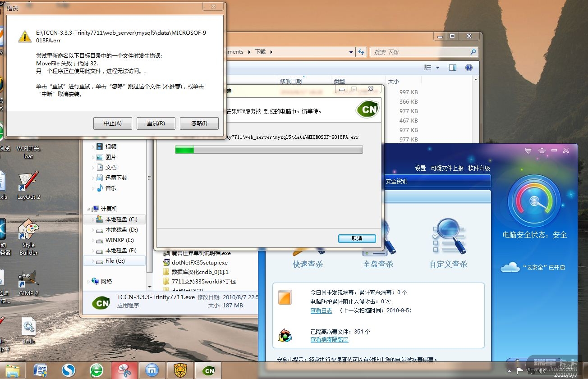Viewport: 588px width, 379px height.
Task: Open the GIMP 2 desktop shortcut
Action: point(28,284)
